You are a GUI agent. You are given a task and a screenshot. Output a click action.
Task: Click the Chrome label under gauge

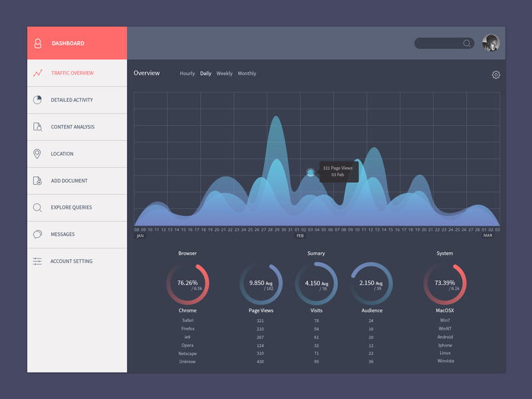pyautogui.click(x=188, y=311)
